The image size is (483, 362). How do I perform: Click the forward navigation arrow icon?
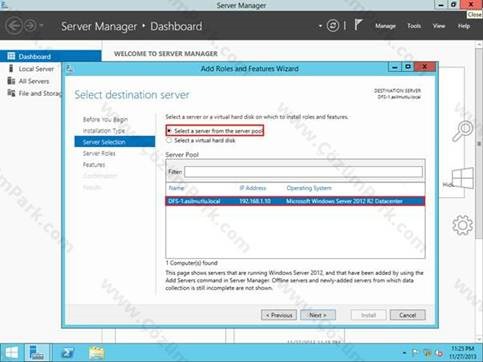pos(30,26)
